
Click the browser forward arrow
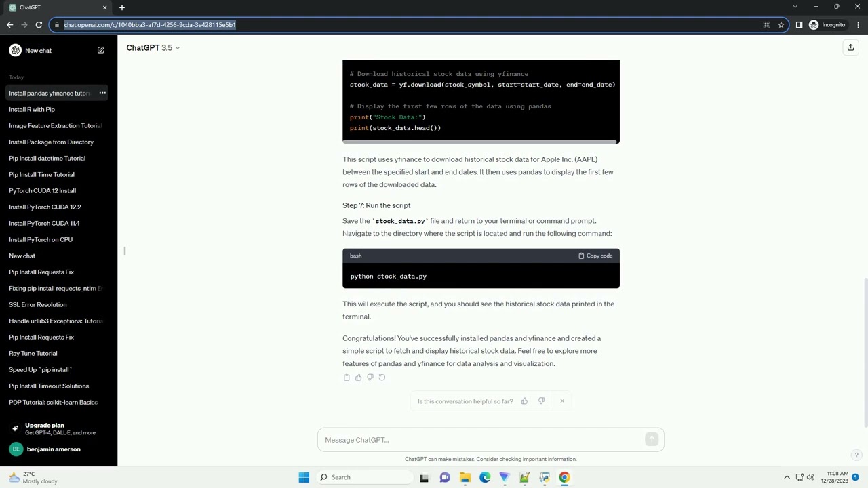[x=24, y=25]
